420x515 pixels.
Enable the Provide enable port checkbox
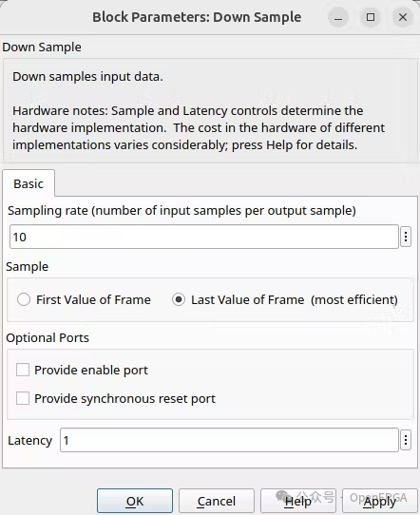23,370
